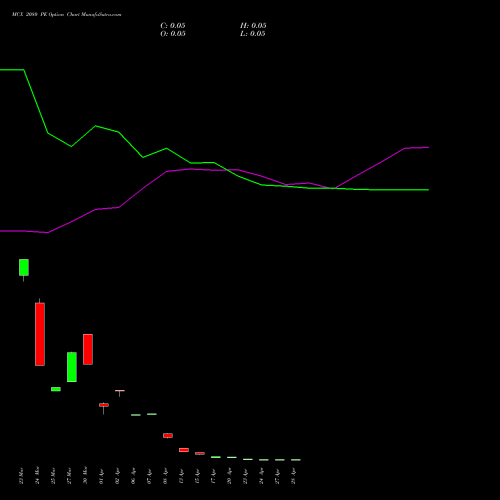Click the red candle for 30 Mar
500x500 pixels.
click(x=88, y=349)
